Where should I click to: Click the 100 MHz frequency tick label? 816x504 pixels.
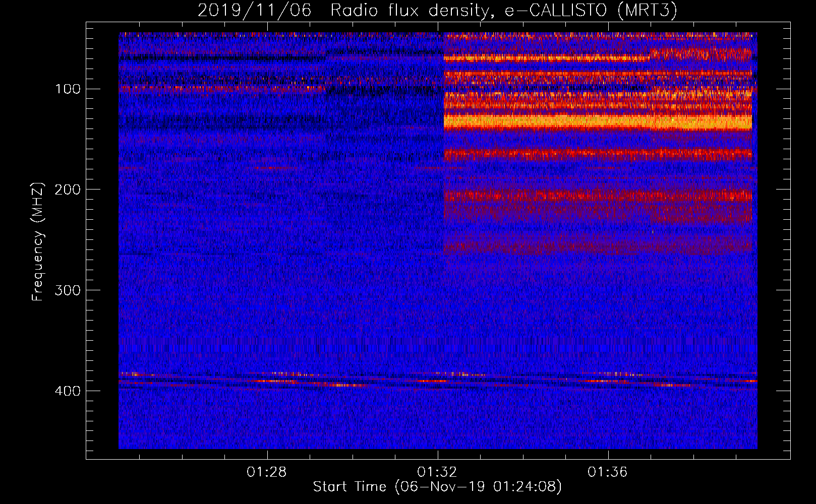point(68,89)
